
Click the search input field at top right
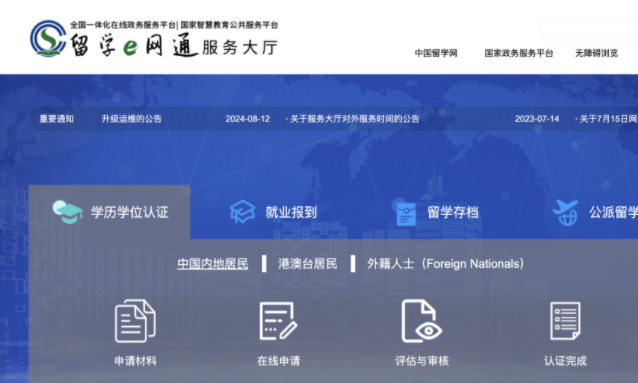[589, 30]
